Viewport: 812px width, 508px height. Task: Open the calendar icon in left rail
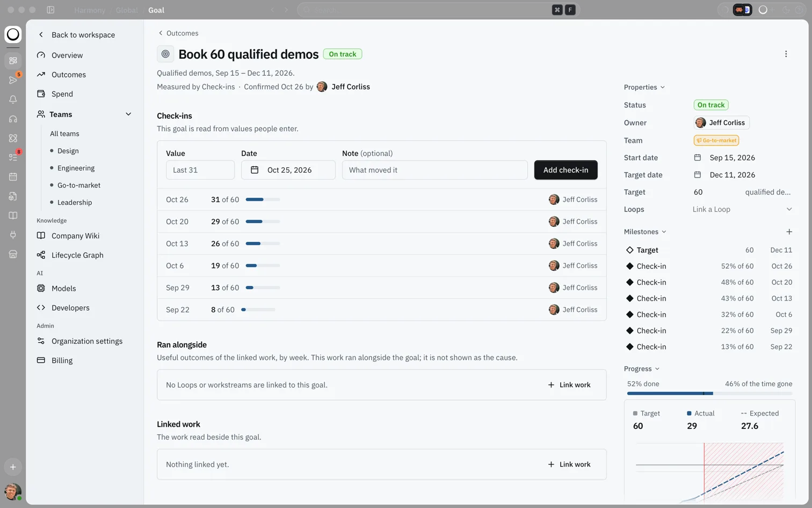pyautogui.click(x=13, y=177)
